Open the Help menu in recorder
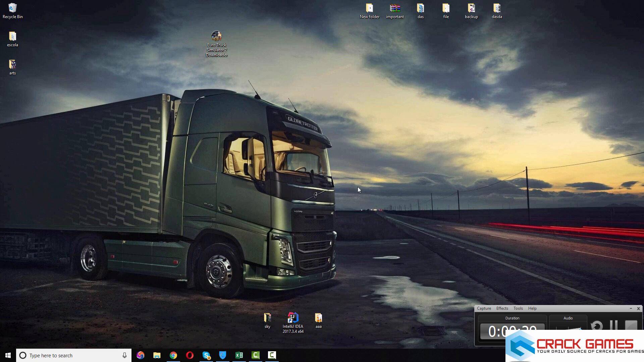 pyautogui.click(x=532, y=308)
